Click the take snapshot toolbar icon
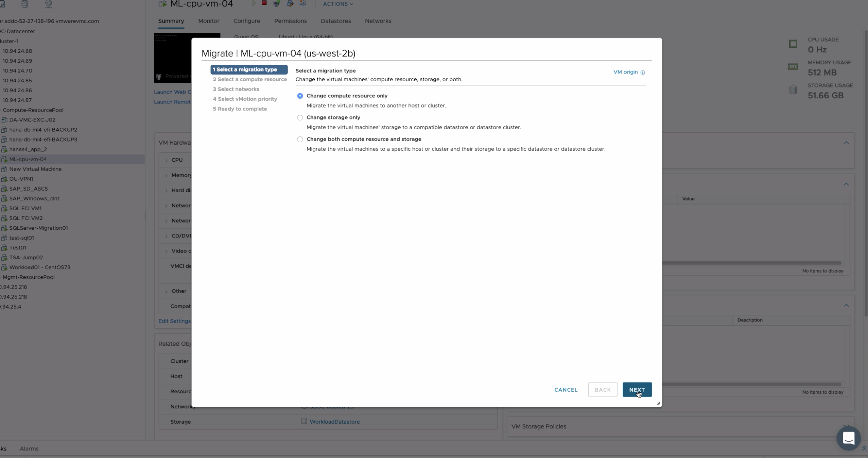 [x=303, y=3]
